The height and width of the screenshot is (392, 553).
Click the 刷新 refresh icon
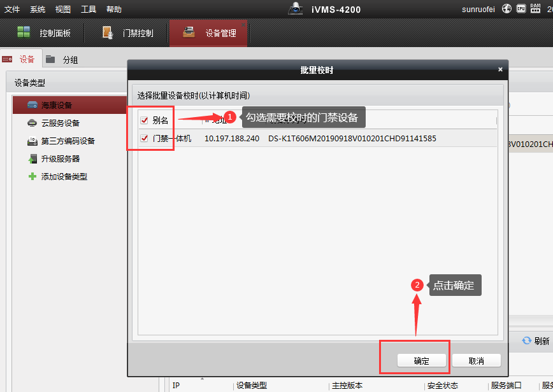(527, 341)
